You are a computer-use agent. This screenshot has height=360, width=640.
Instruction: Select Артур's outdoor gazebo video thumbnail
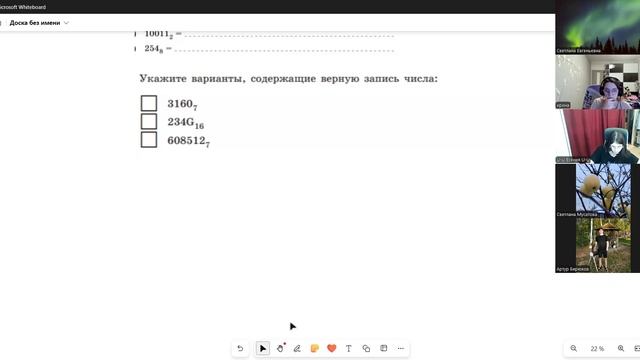pyautogui.click(x=598, y=245)
